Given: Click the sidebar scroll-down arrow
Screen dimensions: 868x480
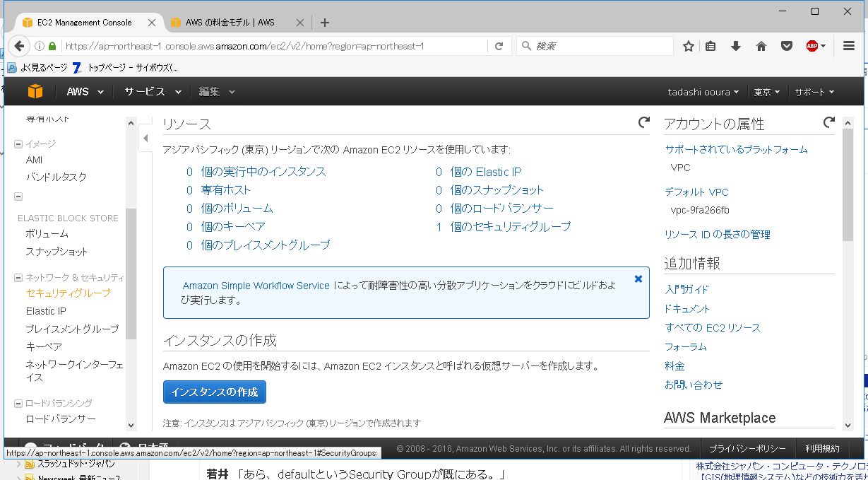Looking at the screenshot, I should [x=131, y=426].
